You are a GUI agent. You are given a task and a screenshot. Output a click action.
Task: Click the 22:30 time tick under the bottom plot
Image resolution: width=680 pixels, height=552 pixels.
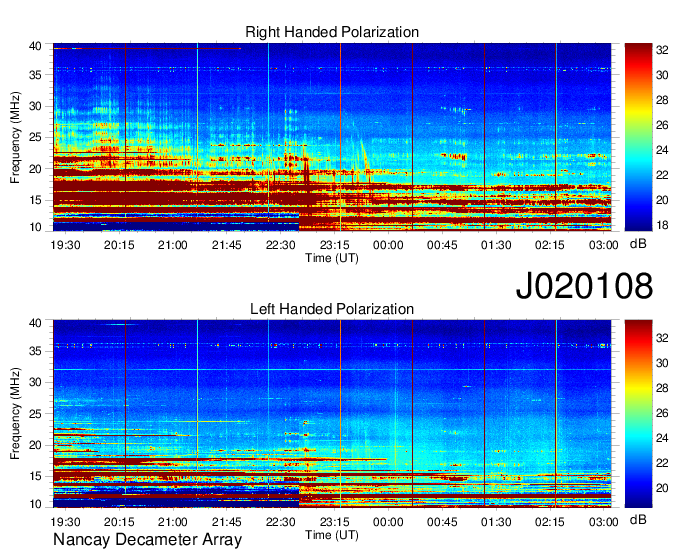point(281,522)
